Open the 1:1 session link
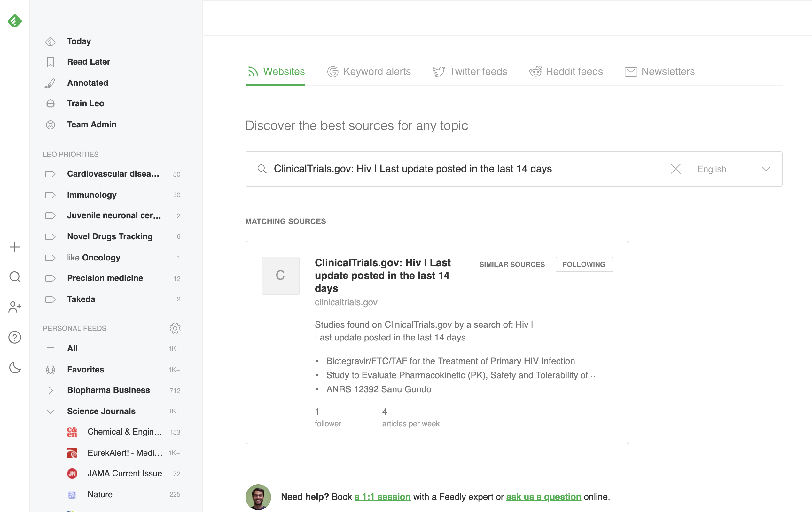The width and height of the screenshot is (812, 512). [x=382, y=497]
